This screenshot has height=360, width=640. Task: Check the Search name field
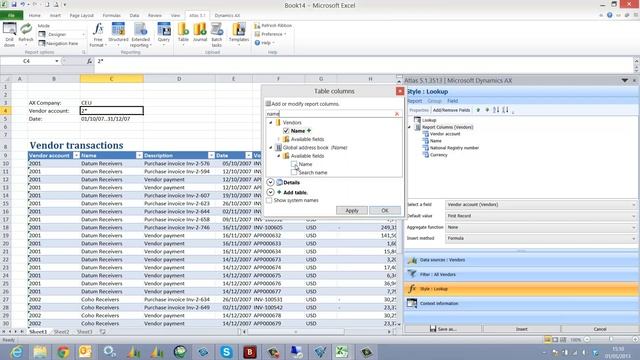pos(294,172)
